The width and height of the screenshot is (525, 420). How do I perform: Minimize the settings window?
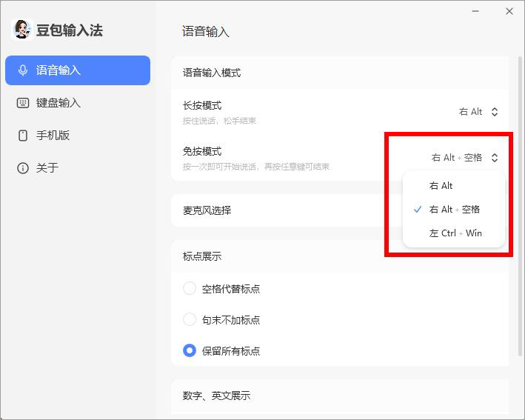(x=475, y=11)
